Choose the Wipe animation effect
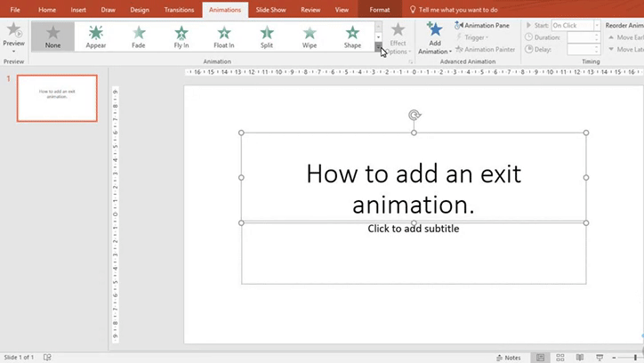644x363 pixels. (x=310, y=36)
